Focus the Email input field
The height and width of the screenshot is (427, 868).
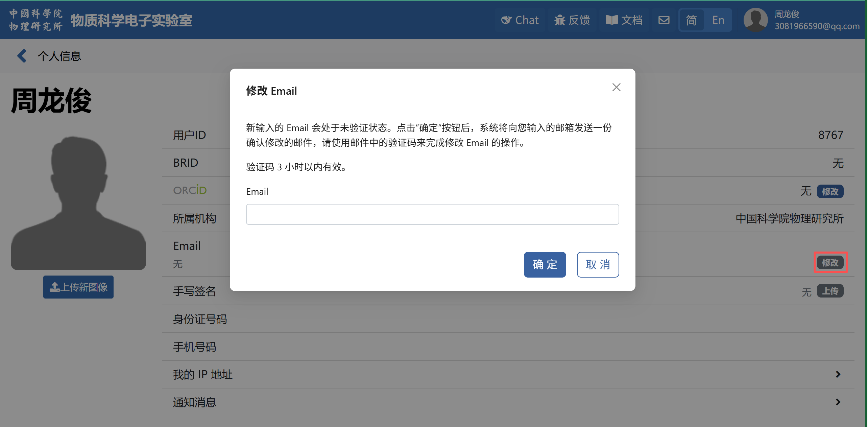(x=432, y=214)
